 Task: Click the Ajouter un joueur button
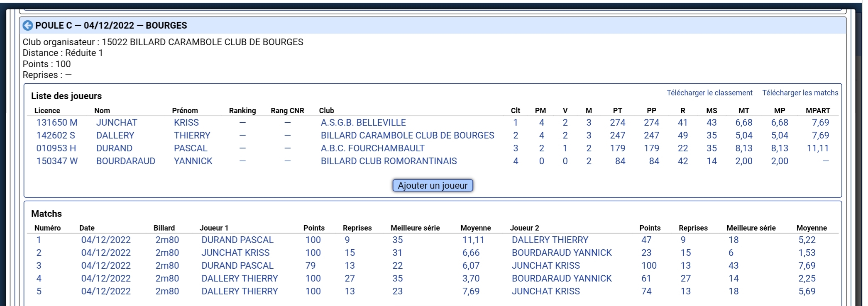433,185
